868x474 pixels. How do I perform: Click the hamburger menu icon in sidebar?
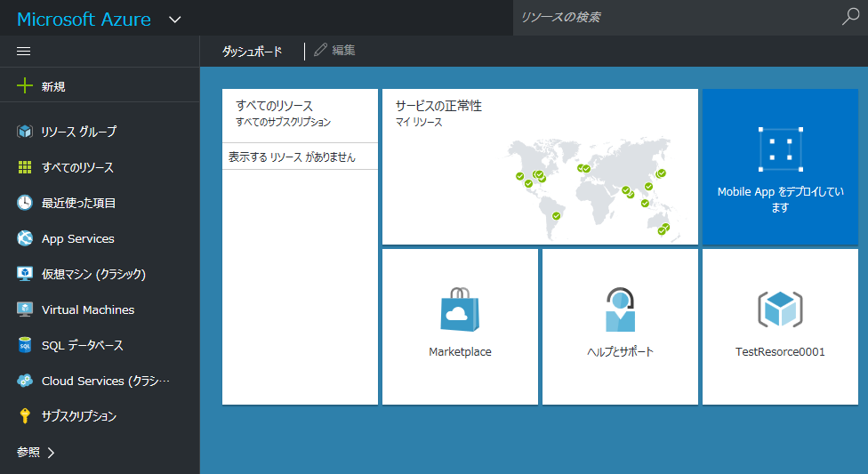(x=23, y=52)
